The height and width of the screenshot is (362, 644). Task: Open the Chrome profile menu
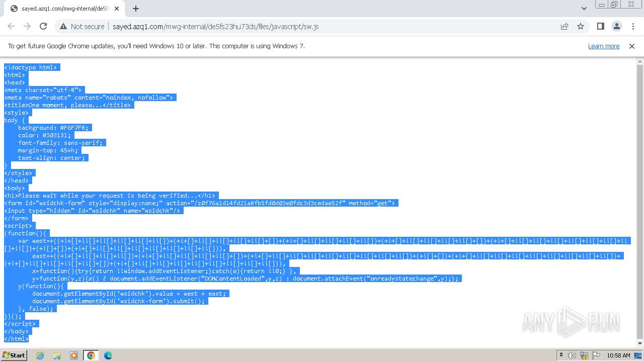click(616, 26)
